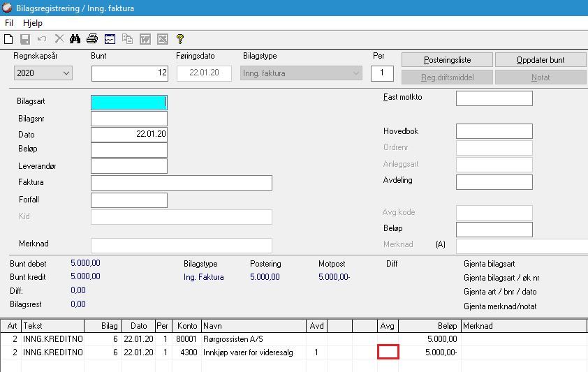Select the Rørgrossisten A/S row

(293, 339)
